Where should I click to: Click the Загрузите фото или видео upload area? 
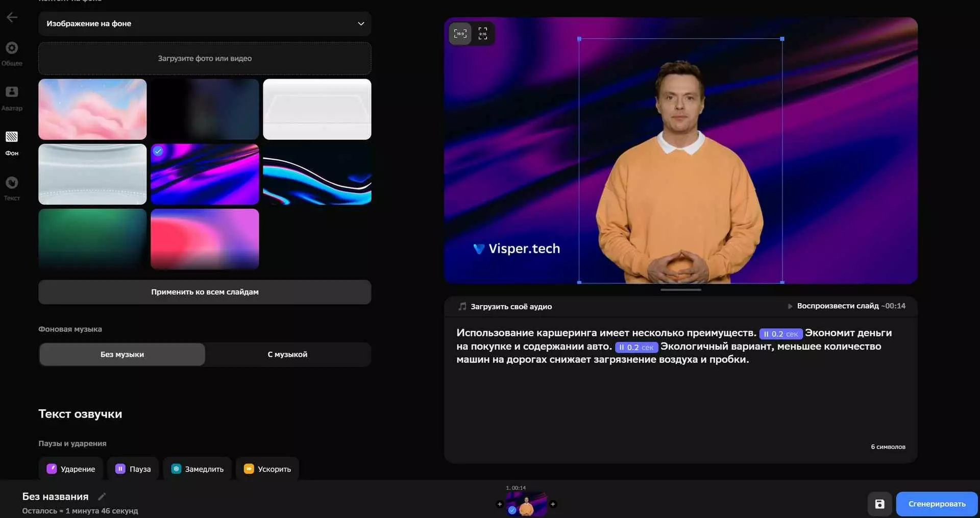click(x=205, y=59)
